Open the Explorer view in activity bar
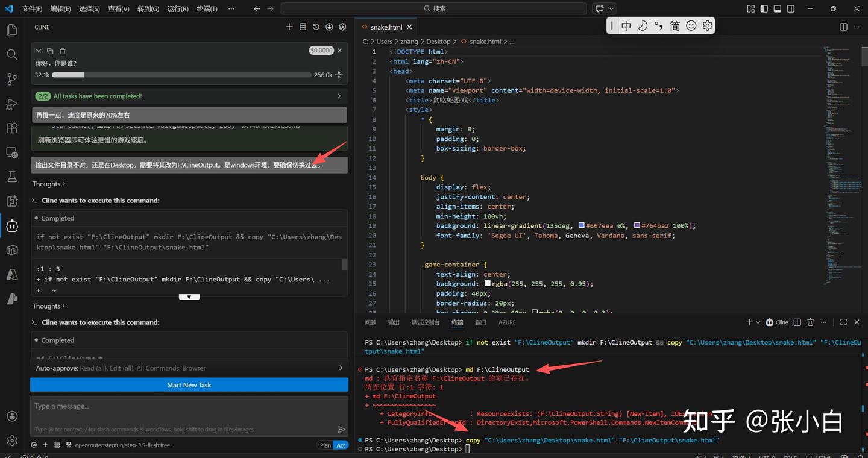 (x=11, y=30)
